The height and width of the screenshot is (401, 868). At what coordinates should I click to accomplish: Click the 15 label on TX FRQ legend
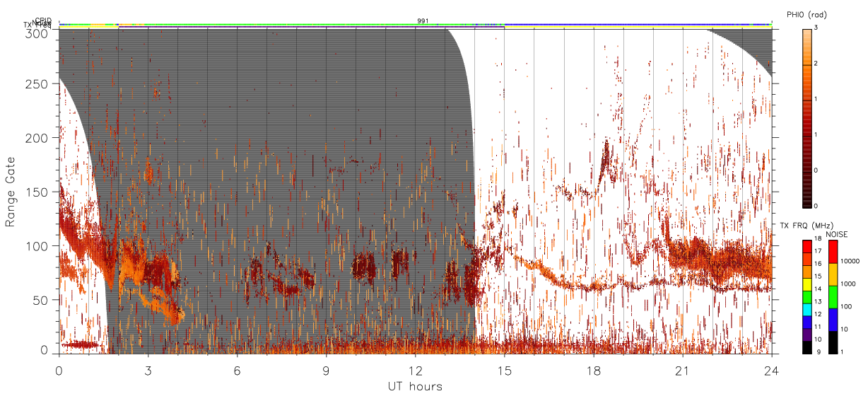(819, 277)
